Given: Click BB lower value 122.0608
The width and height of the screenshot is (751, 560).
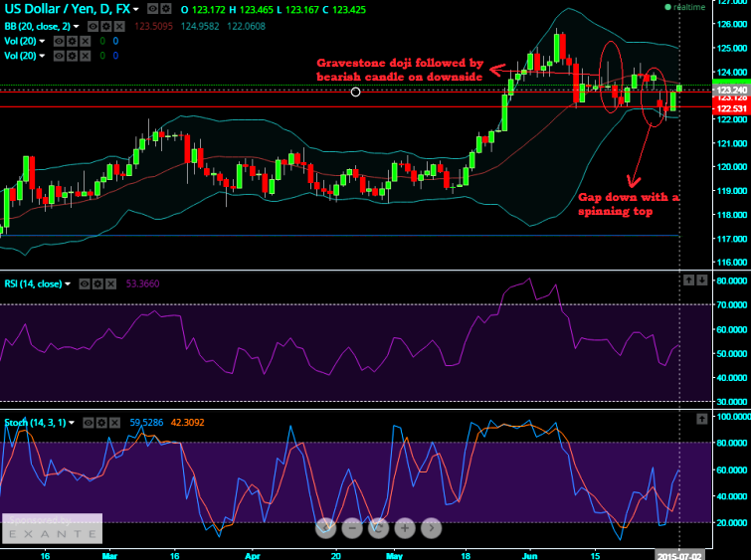Looking at the screenshot, I should pos(246,26).
